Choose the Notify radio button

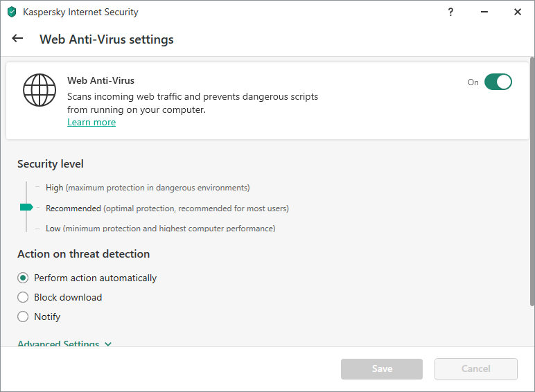(x=23, y=317)
